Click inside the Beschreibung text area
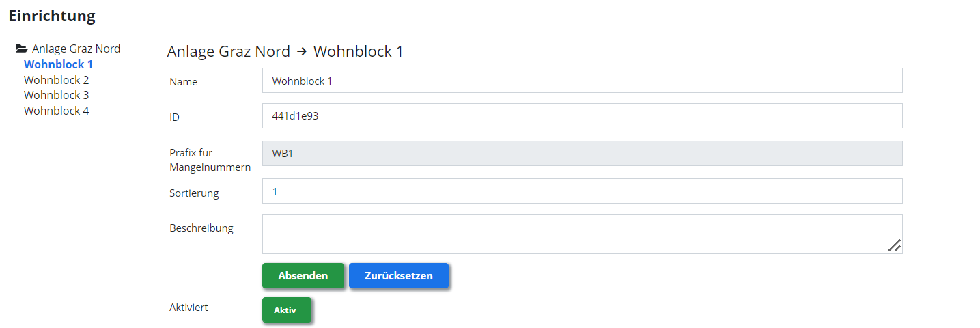Viewport: 980px width, 328px height. click(583, 234)
